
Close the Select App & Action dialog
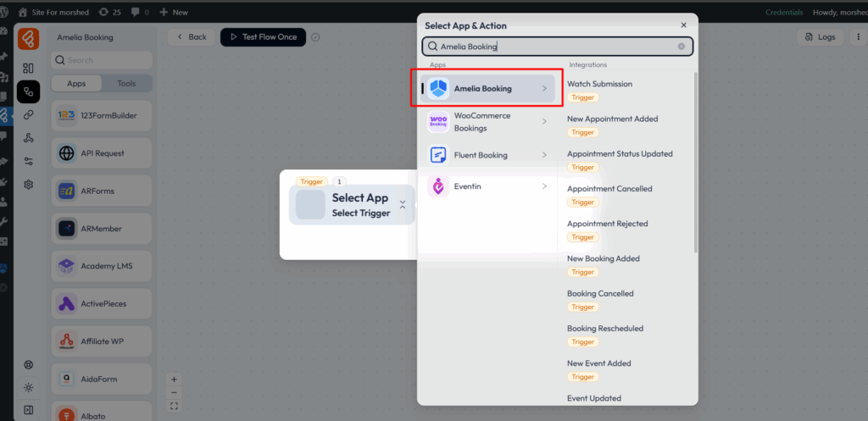pos(684,25)
